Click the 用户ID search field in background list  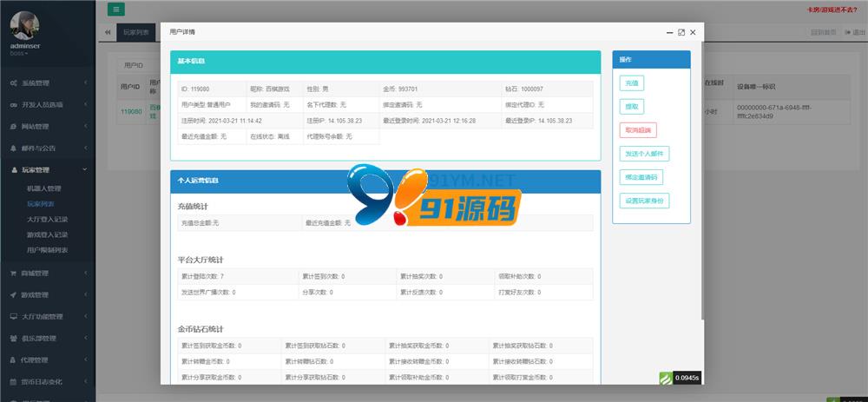click(x=140, y=65)
